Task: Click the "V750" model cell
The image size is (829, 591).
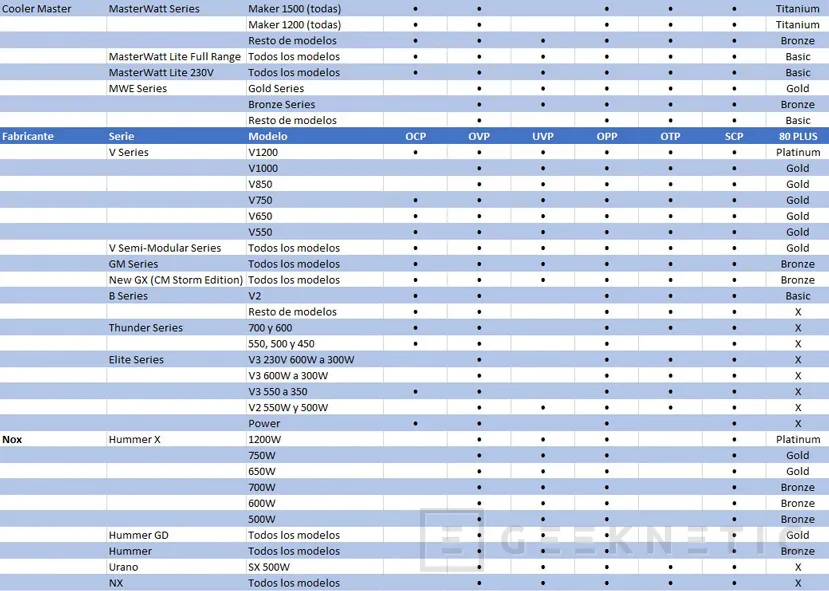Action: tap(260, 200)
